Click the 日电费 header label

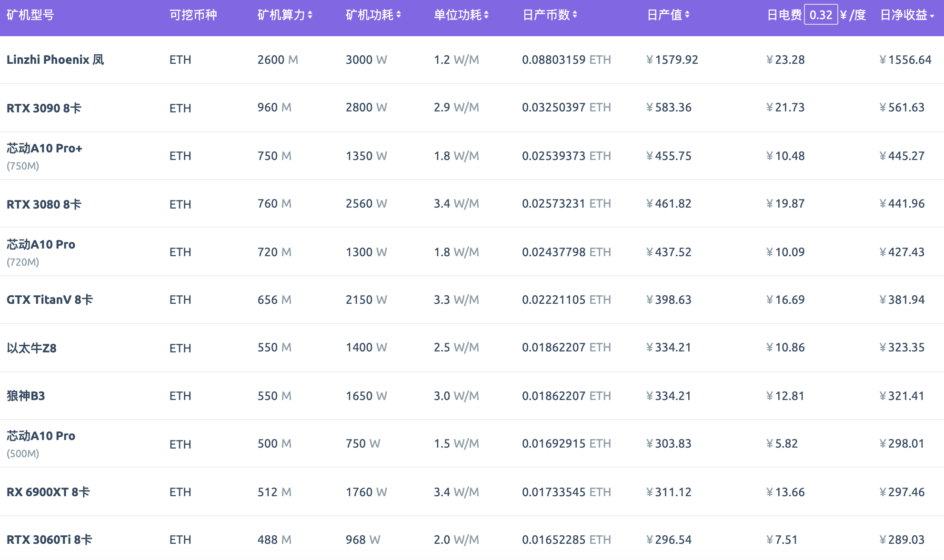(x=784, y=15)
